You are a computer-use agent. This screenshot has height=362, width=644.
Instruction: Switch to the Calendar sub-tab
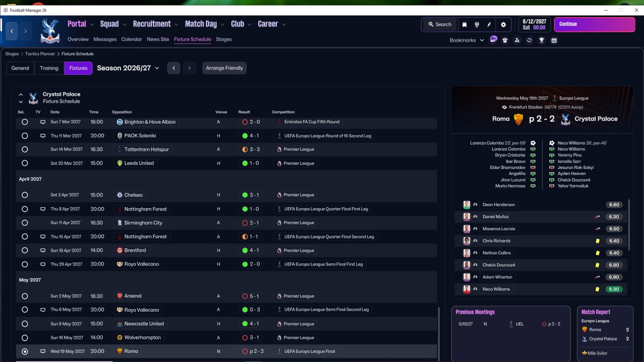(x=132, y=39)
